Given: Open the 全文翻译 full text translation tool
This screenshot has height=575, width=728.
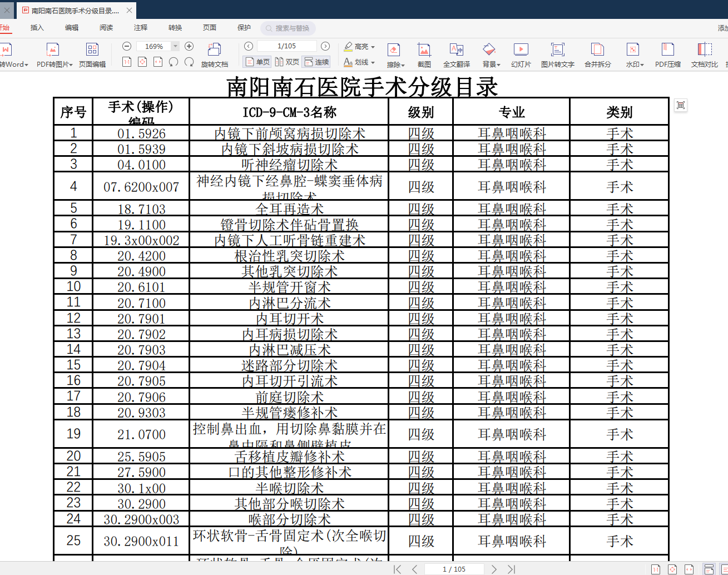Looking at the screenshot, I should point(456,50).
